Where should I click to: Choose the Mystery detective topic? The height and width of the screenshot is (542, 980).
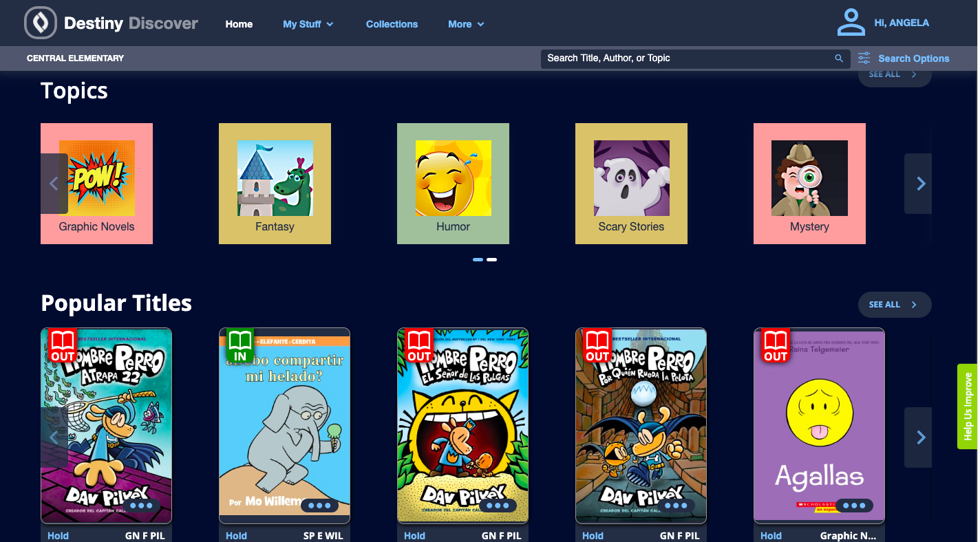click(x=809, y=178)
